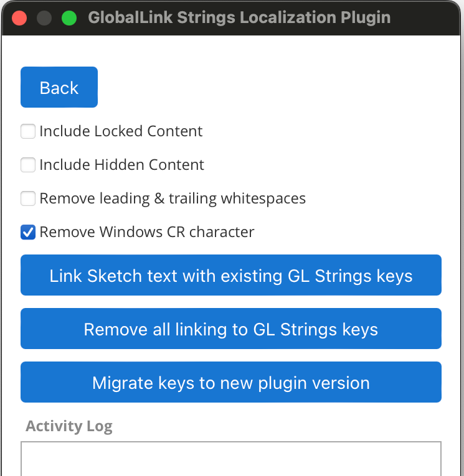Toggle off the blue checked CR checkmark
Image resolution: width=464 pixels, height=476 pixels.
click(28, 232)
